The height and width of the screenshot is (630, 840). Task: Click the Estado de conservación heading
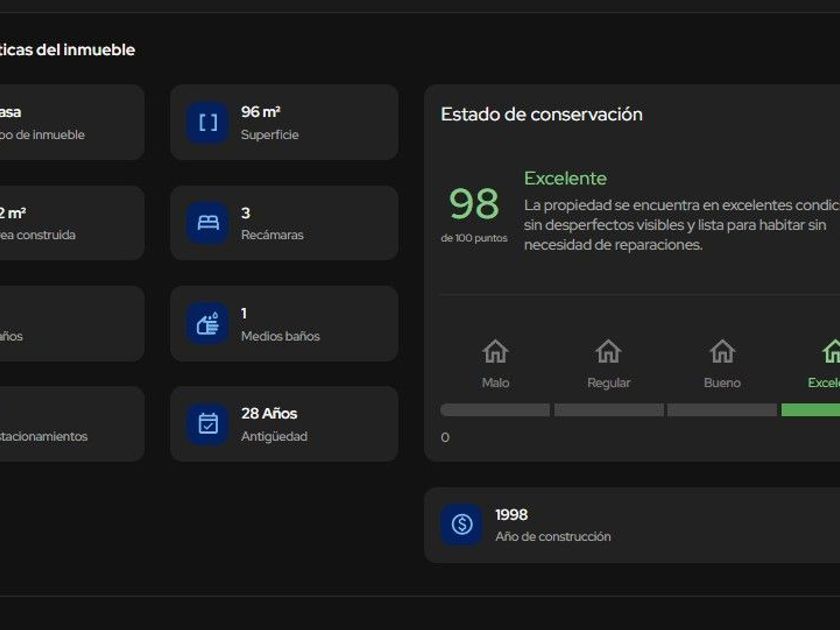tap(542, 114)
